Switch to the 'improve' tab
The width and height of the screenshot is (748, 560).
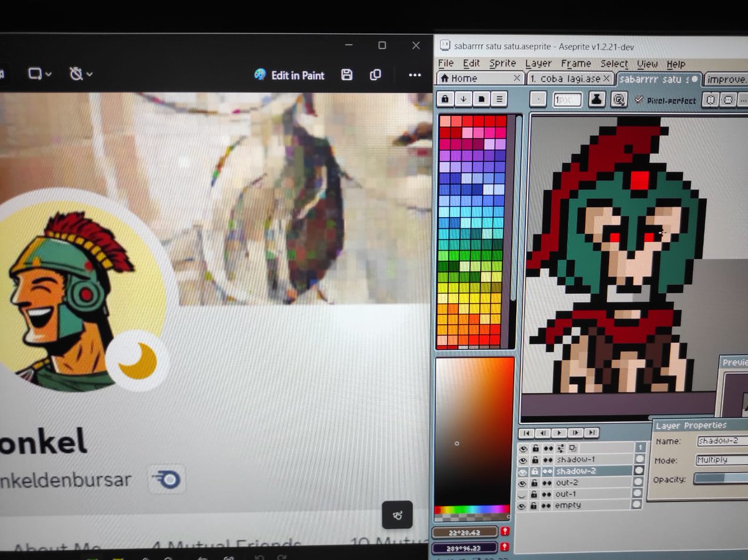(726, 79)
